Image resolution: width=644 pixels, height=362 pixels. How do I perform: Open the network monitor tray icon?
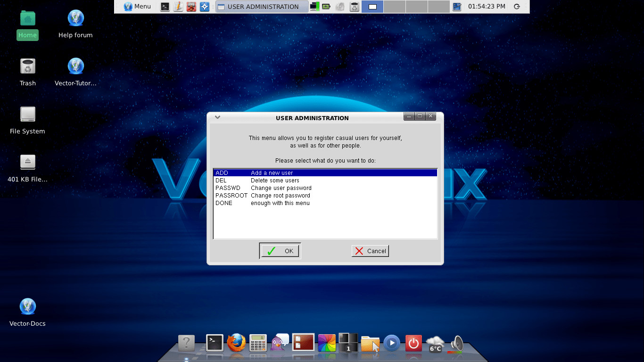[314, 7]
